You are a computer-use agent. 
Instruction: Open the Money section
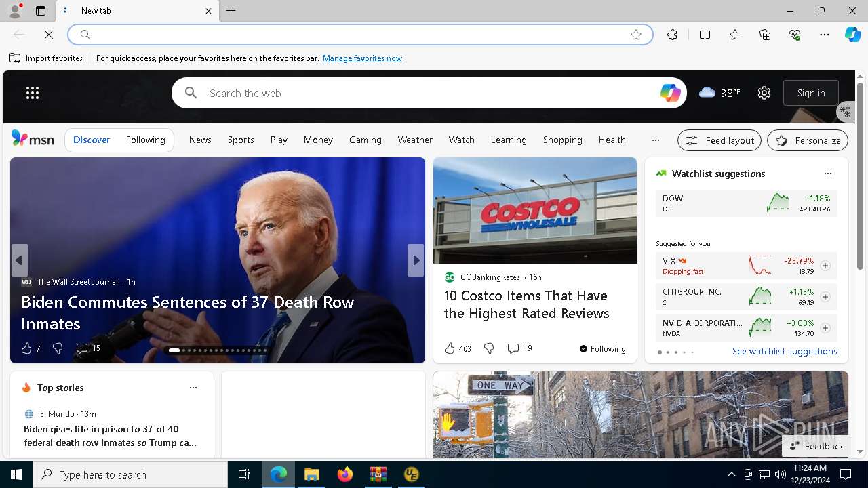pos(318,140)
